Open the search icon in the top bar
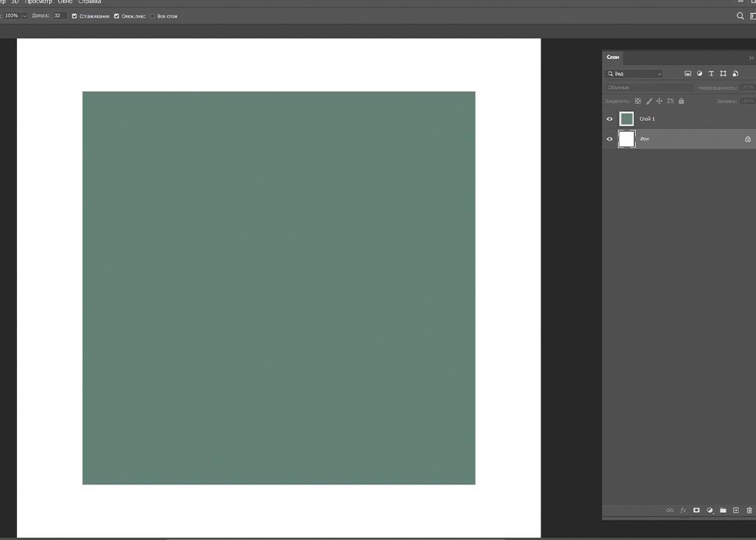This screenshot has width=756, height=540. (x=740, y=16)
